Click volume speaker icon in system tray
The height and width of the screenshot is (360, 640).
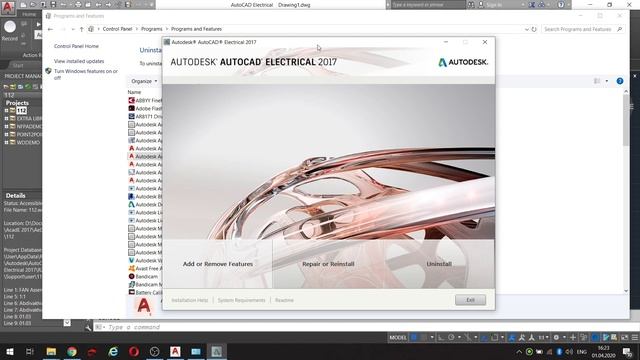(x=569, y=352)
